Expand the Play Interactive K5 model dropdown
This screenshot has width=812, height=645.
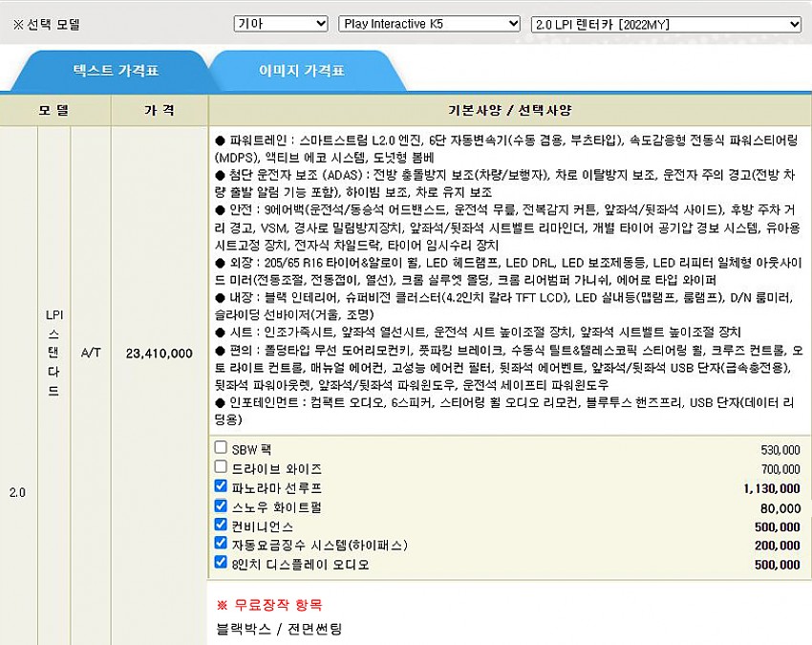(429, 24)
